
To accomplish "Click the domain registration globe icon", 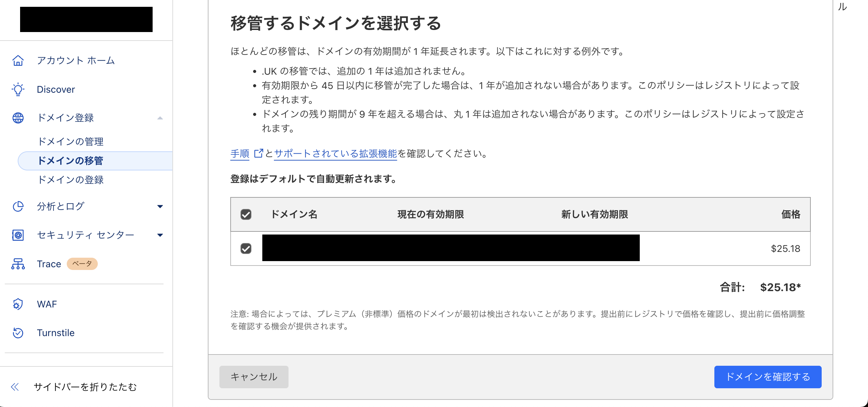I will [x=18, y=118].
